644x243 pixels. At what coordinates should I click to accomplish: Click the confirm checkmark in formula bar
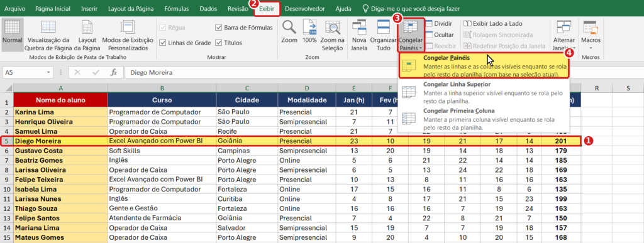96,73
